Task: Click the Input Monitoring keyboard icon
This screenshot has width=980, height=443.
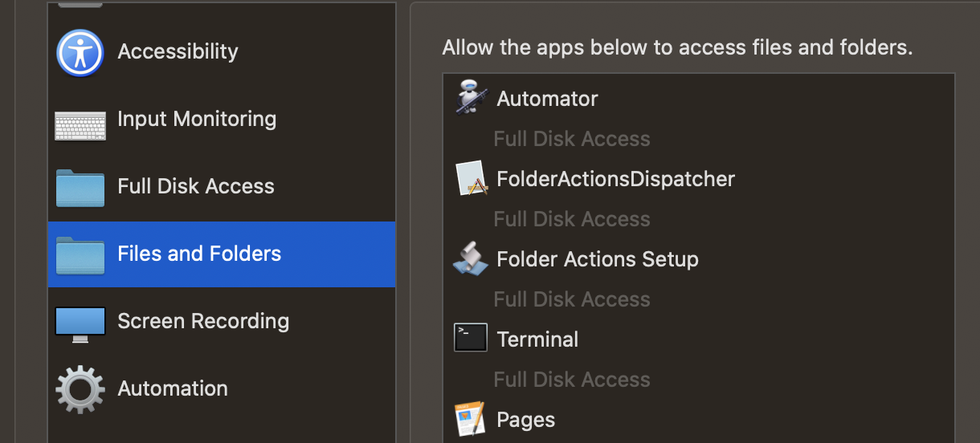Action: [x=80, y=126]
